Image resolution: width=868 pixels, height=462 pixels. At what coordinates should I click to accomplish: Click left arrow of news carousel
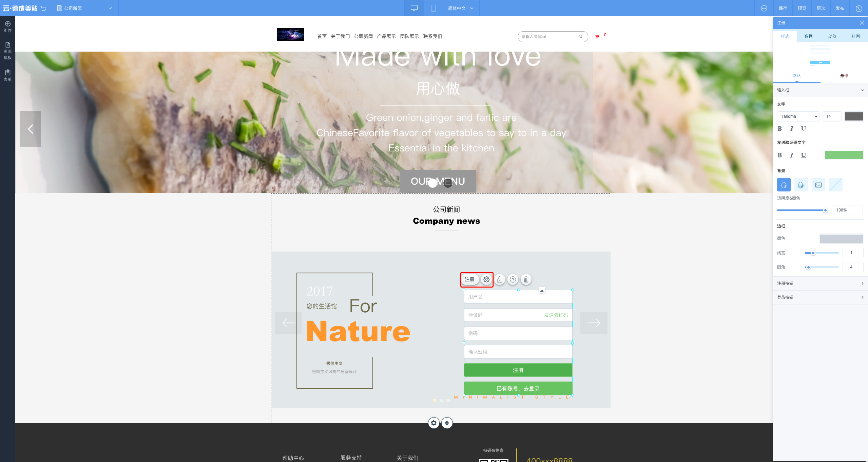click(x=288, y=323)
